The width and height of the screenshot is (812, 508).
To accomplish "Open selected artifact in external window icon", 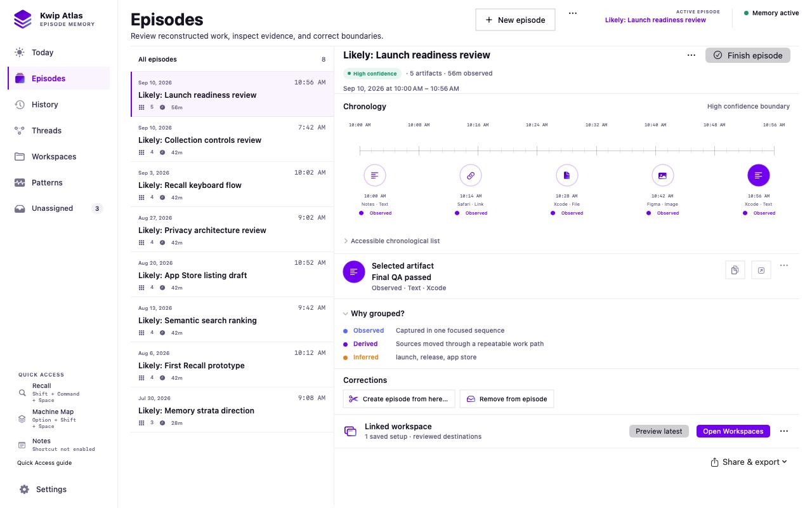I will 761,271.
